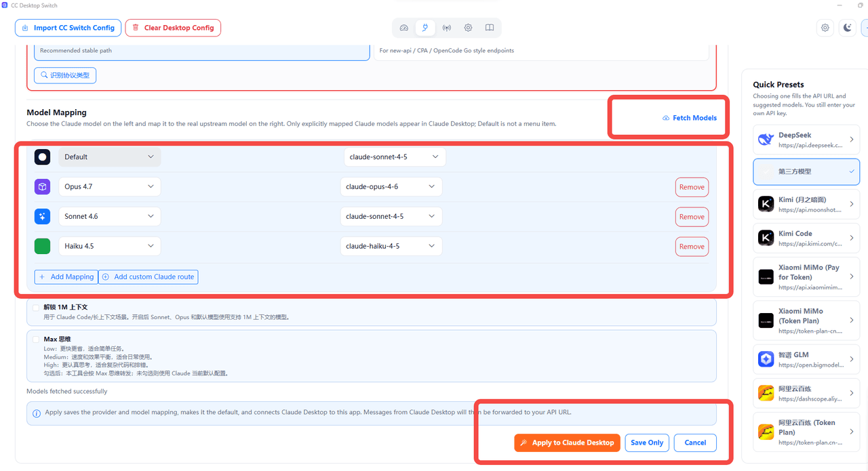Enable the Max 思维 checkbox
Image resolution: width=868 pixels, height=471 pixels.
36,339
